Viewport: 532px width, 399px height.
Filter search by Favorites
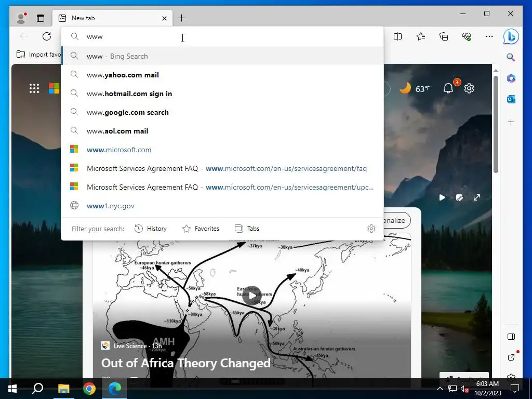[x=201, y=229]
